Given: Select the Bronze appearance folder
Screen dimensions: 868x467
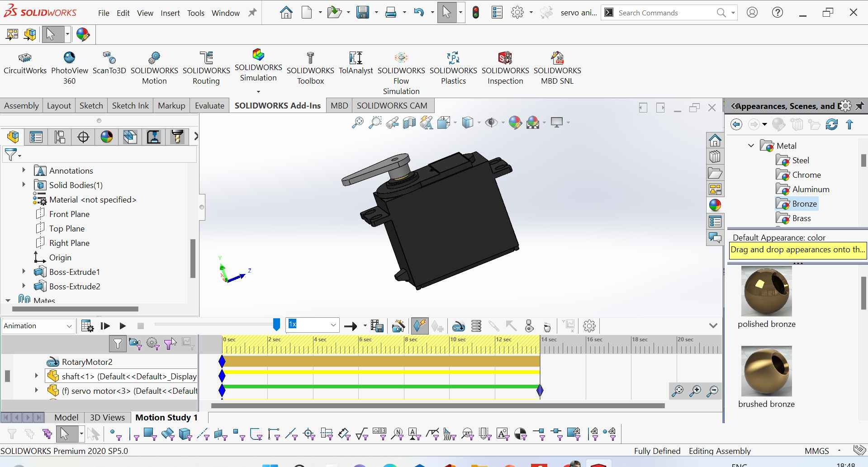Looking at the screenshot, I should (x=797, y=204).
